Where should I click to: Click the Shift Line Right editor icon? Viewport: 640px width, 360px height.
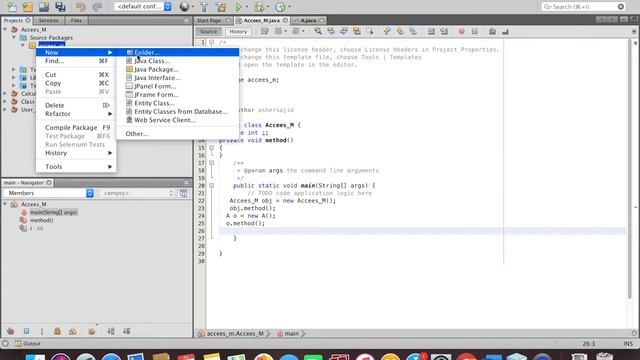[x=444, y=31]
